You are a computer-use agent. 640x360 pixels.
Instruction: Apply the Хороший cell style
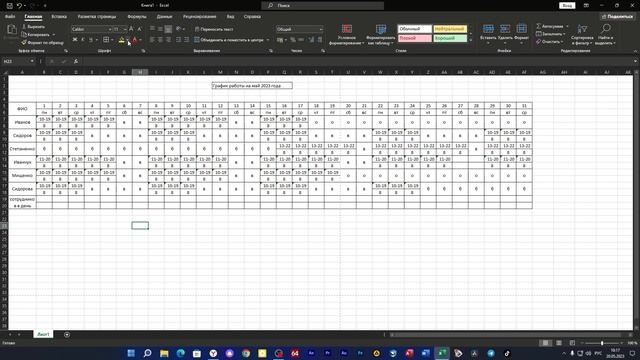(450, 38)
